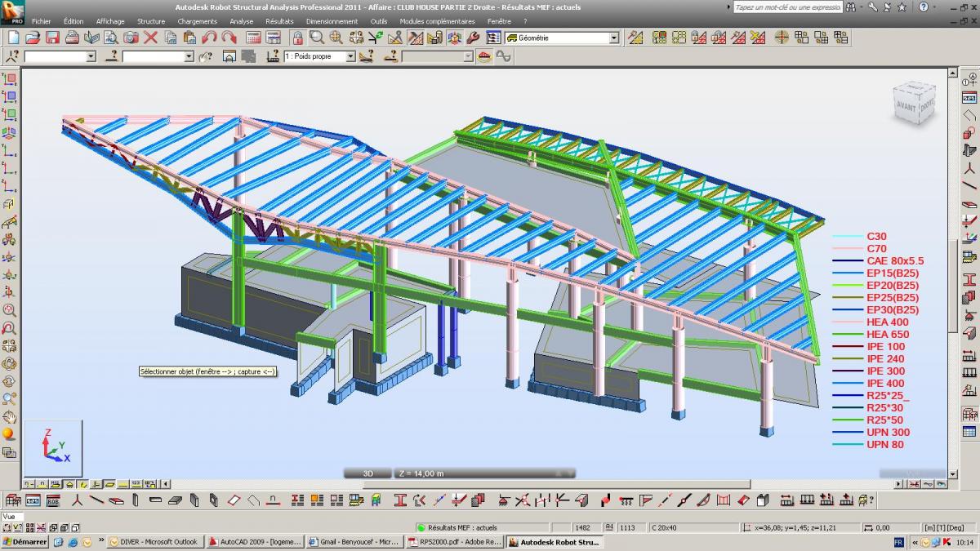Screen dimensions: 980x551
Task: Click the XYZ axis orientation widget
Action: 52,447
